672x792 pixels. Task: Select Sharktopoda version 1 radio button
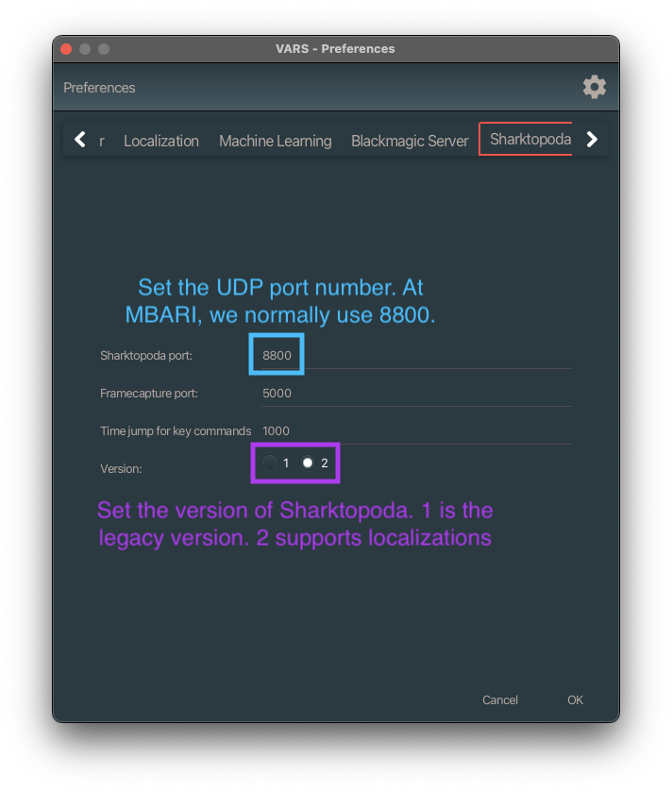(x=270, y=463)
